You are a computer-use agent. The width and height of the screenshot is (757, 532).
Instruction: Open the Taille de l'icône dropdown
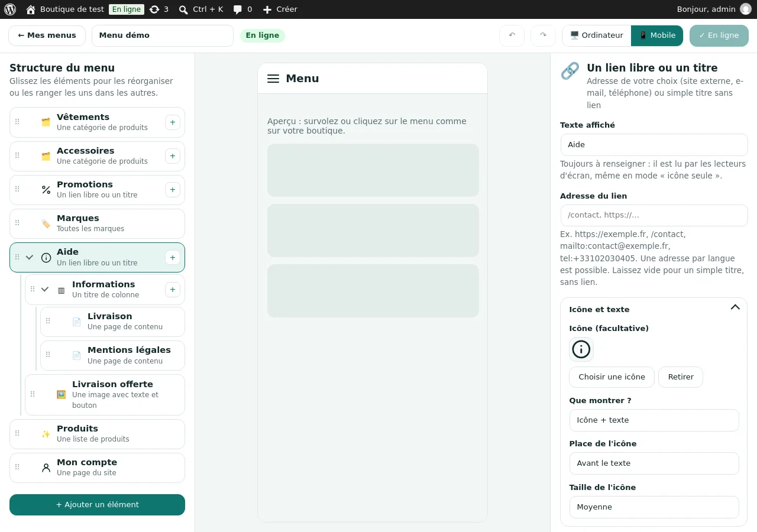[x=654, y=507]
